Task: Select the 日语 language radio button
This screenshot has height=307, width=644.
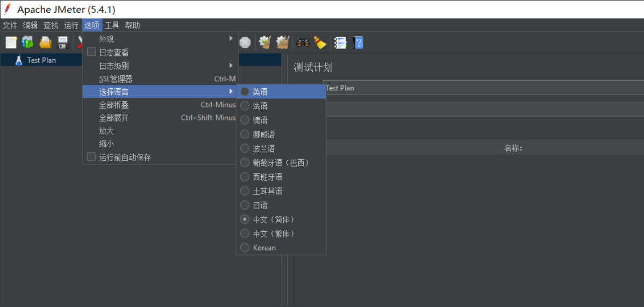Action: pos(245,205)
